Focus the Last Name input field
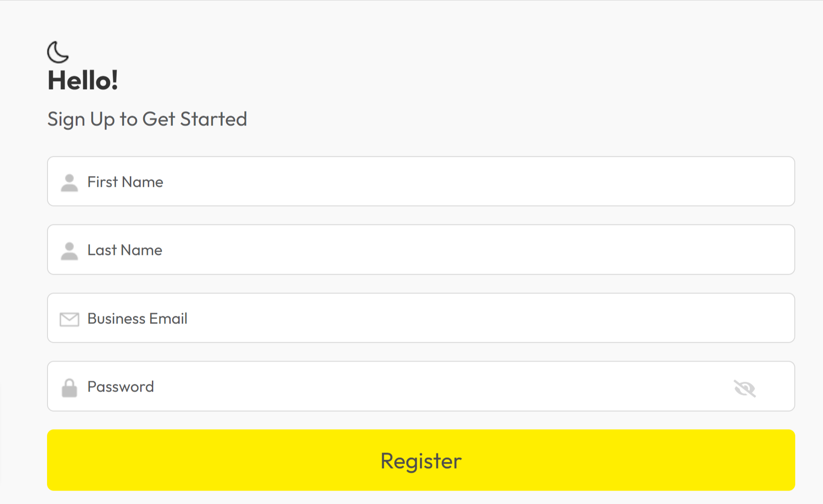823x504 pixels. (x=421, y=250)
